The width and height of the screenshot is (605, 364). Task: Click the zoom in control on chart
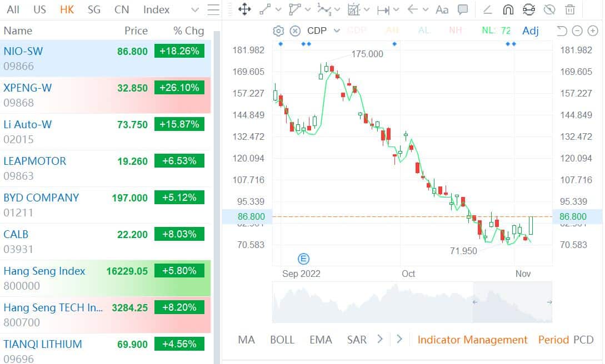coord(593,31)
